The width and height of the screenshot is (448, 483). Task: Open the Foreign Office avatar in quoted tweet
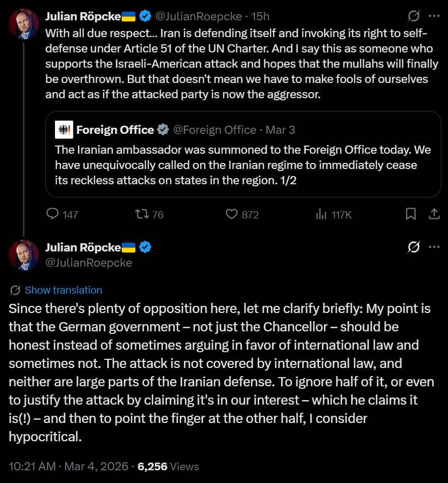[65, 130]
